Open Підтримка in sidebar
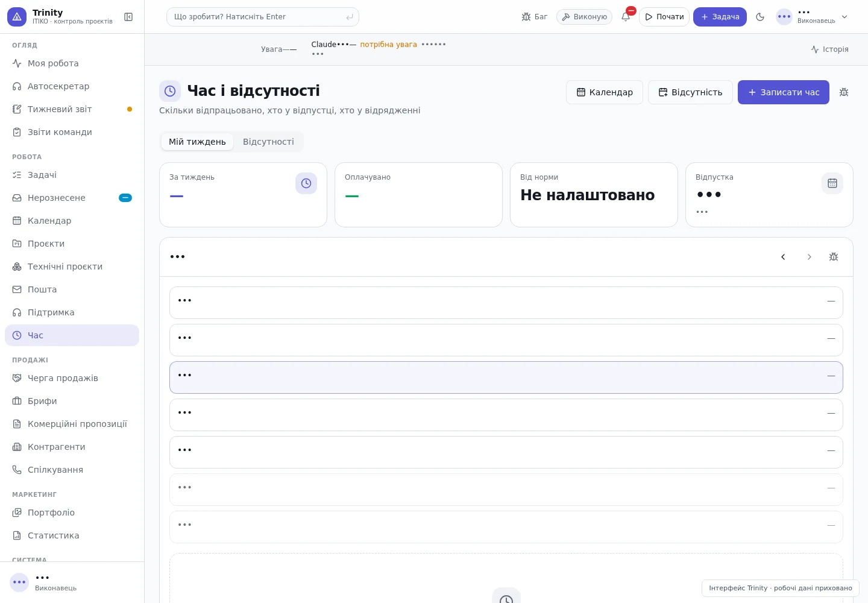868x603 pixels. 72,312
